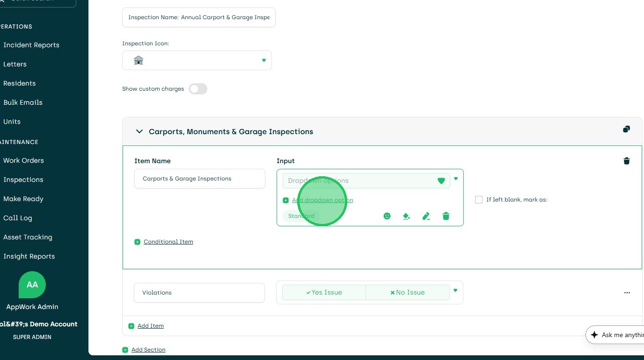Viewport: 644px width, 360px height.
Task: Click the Add Section link
Action: point(148,350)
